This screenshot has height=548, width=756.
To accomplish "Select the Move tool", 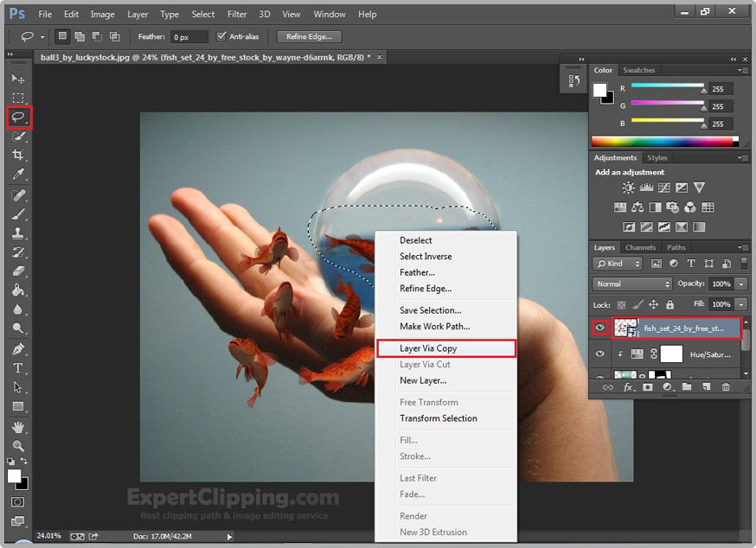I will [x=18, y=79].
